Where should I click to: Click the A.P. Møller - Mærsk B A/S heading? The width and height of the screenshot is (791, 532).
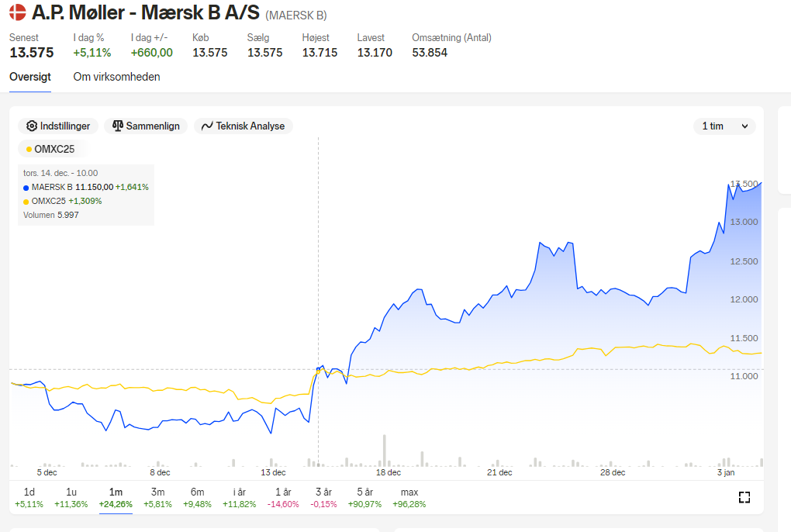[x=146, y=12]
